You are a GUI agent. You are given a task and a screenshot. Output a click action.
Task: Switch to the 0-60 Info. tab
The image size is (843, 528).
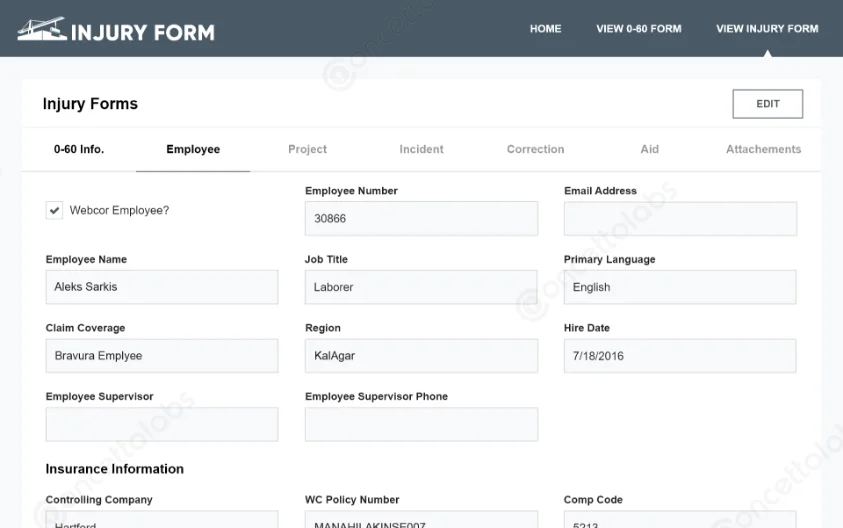click(79, 149)
